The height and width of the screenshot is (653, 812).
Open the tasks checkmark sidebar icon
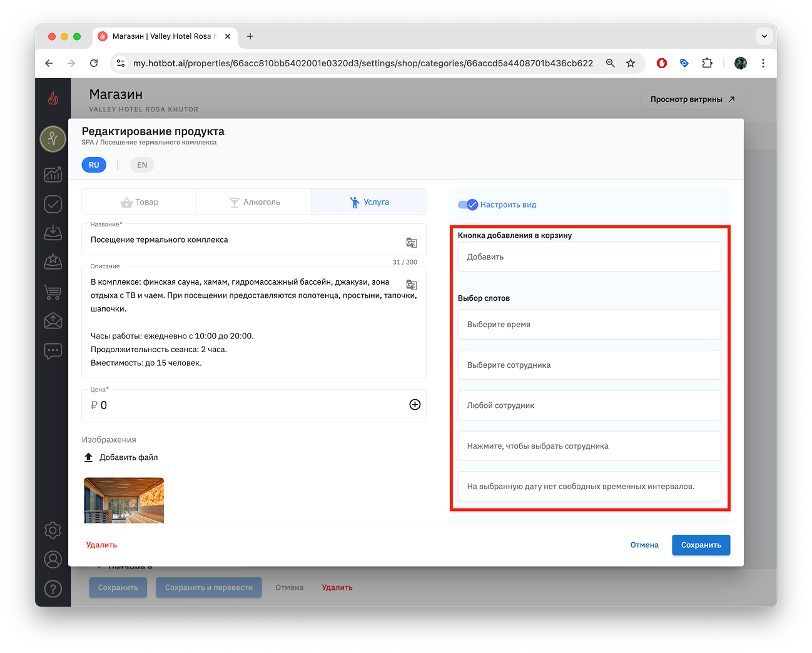click(x=53, y=204)
